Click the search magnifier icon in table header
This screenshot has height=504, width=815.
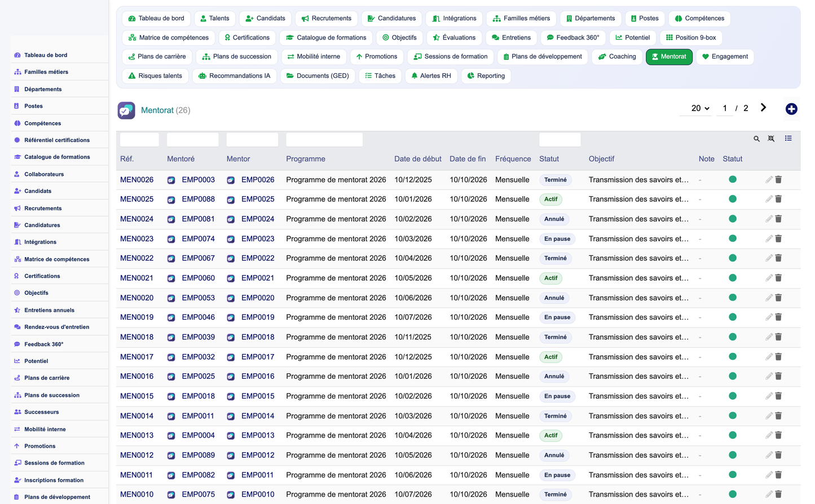click(756, 139)
